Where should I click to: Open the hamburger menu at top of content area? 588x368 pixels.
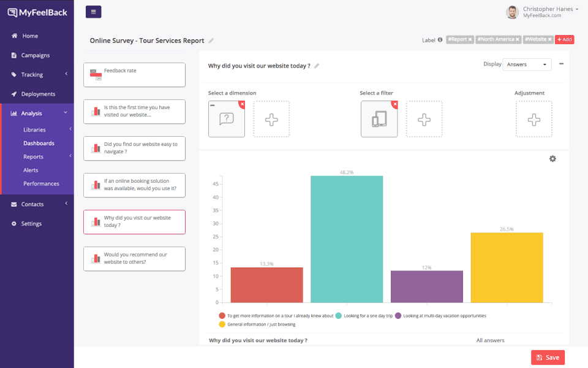(x=92, y=12)
